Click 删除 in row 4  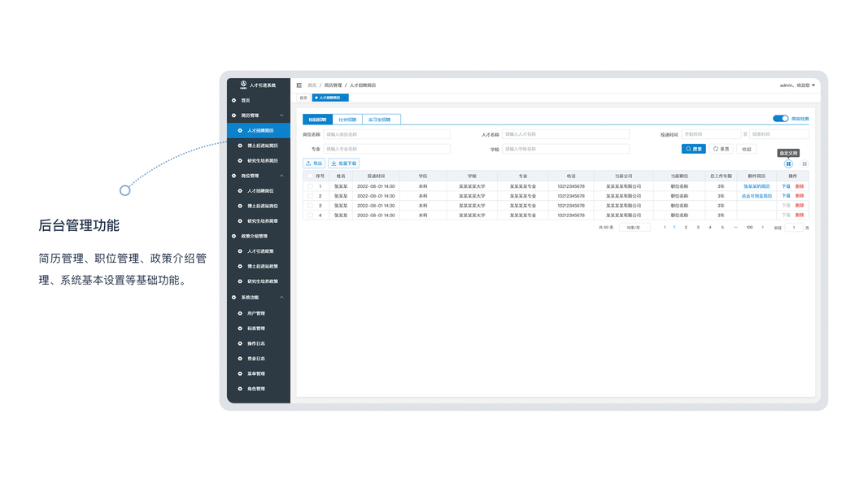pos(800,216)
